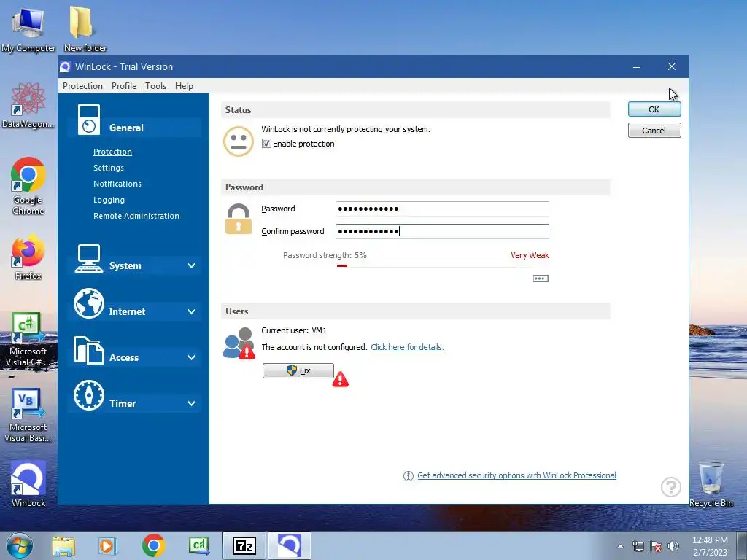The height and width of the screenshot is (560, 747).
Task: Click into the Confirm password field
Action: (x=442, y=231)
